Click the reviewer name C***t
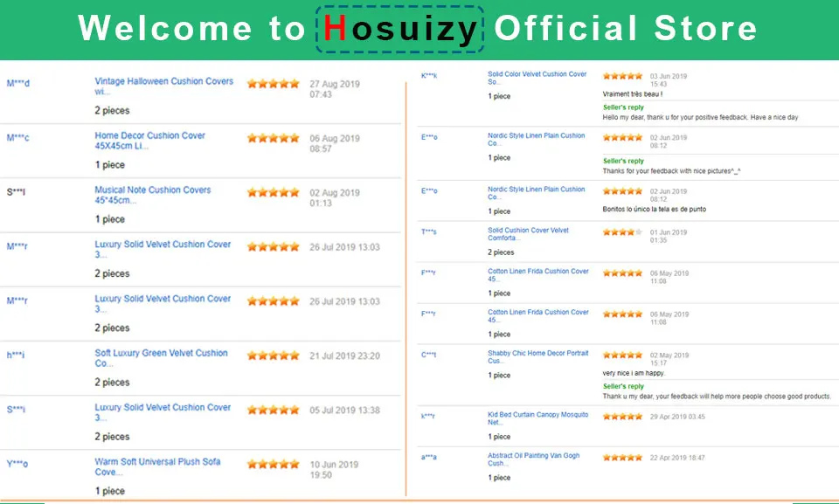839x504 pixels. (x=428, y=354)
